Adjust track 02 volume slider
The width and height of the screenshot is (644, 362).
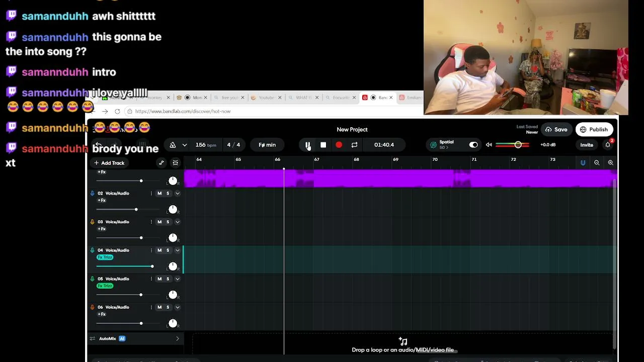tap(136, 209)
